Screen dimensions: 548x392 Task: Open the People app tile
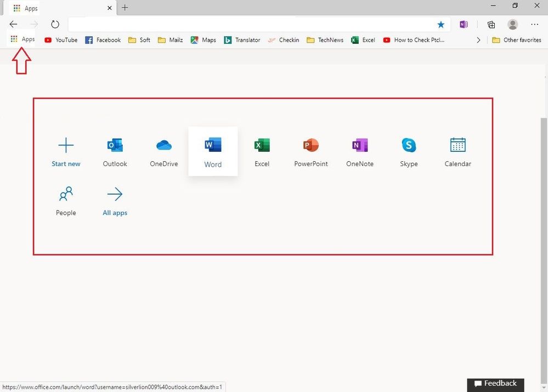[x=66, y=201]
